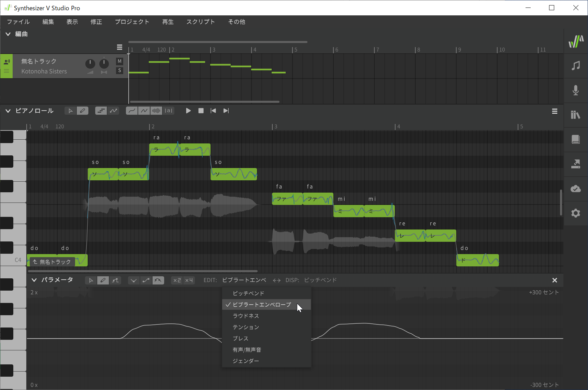Select the pencil tool in piano roll toolbar
588x390 pixels.
coord(83,111)
